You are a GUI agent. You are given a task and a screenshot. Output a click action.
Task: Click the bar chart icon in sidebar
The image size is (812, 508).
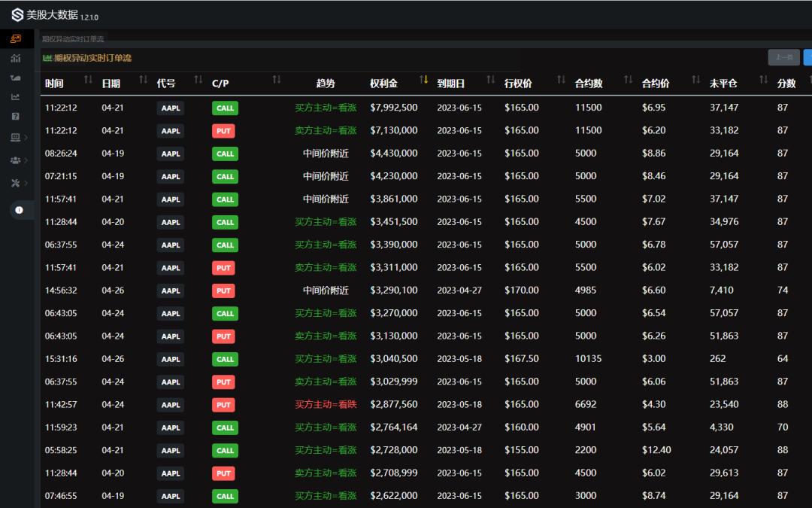pyautogui.click(x=16, y=59)
